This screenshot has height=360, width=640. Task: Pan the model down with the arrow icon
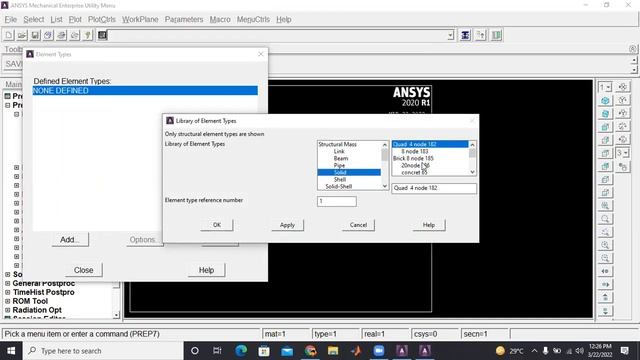(605, 311)
